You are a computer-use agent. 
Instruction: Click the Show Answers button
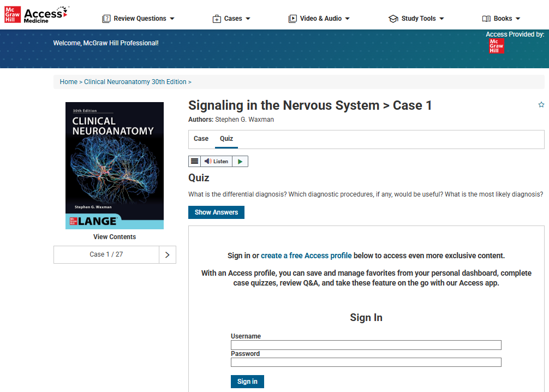click(x=216, y=212)
